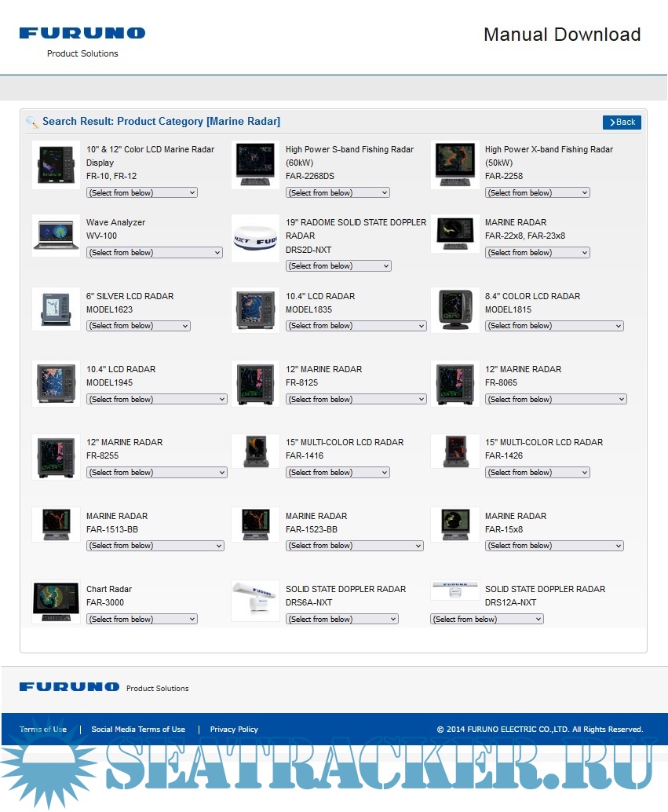
Task: Click the Back button
Action: tap(622, 123)
